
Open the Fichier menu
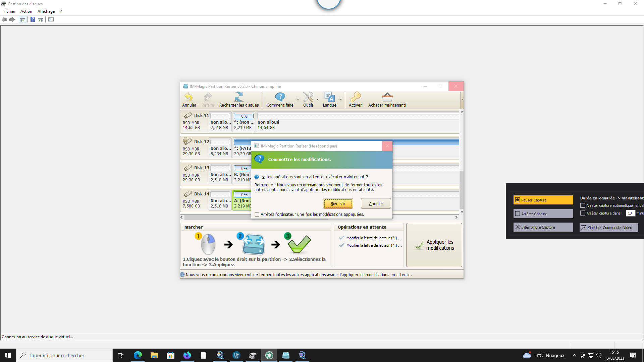pos(9,11)
